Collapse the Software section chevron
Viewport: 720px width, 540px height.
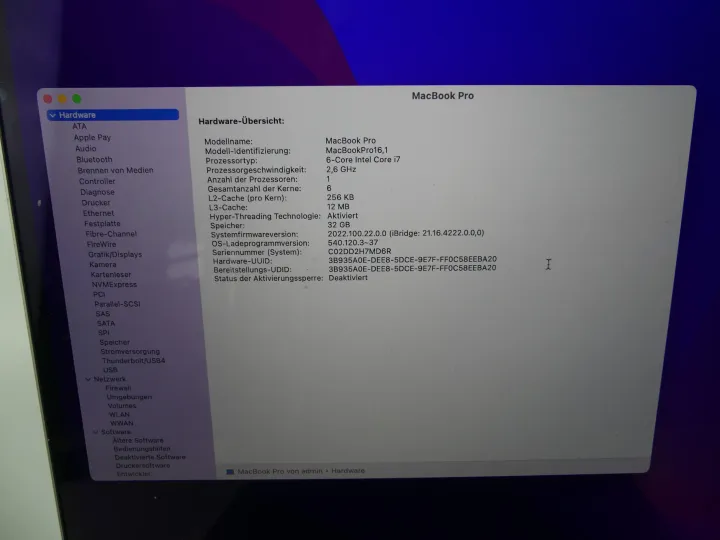[x=96, y=432]
